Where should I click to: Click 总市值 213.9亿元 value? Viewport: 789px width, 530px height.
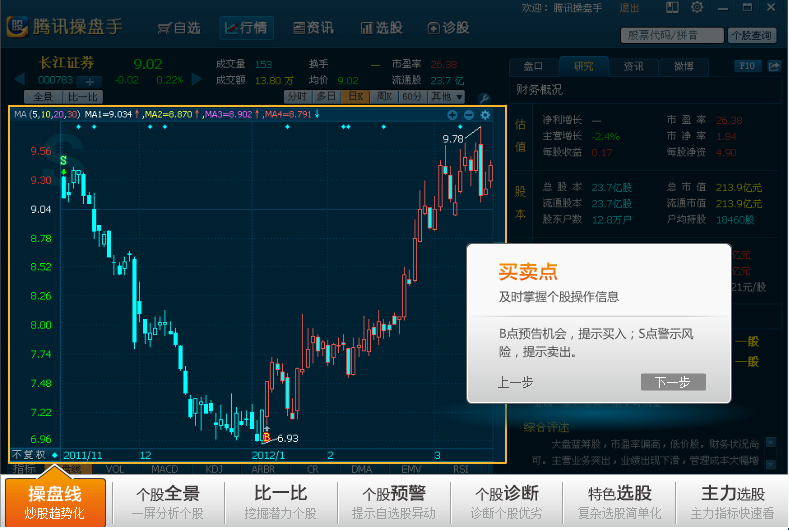(738, 187)
